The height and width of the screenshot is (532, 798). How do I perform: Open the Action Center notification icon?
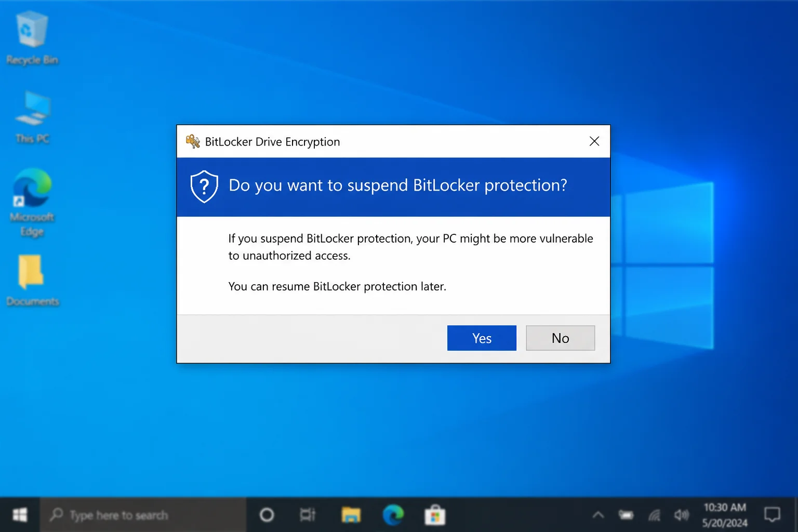pos(773,515)
